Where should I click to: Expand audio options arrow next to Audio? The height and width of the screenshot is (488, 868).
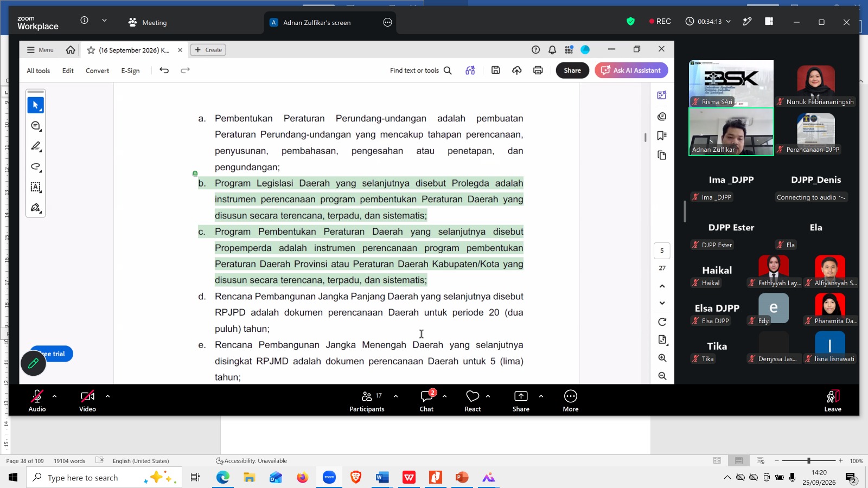[54, 396]
